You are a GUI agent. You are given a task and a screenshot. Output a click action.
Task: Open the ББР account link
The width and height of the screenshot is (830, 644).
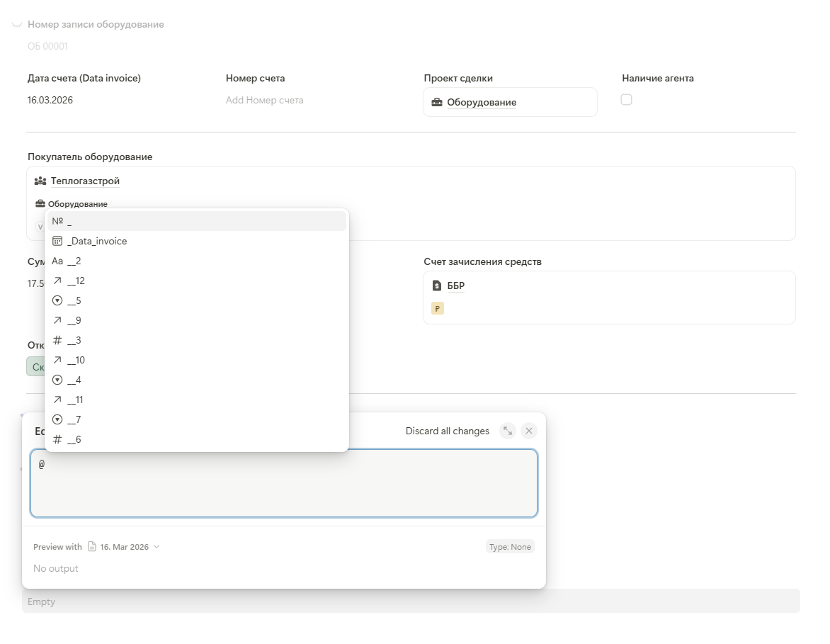456,286
